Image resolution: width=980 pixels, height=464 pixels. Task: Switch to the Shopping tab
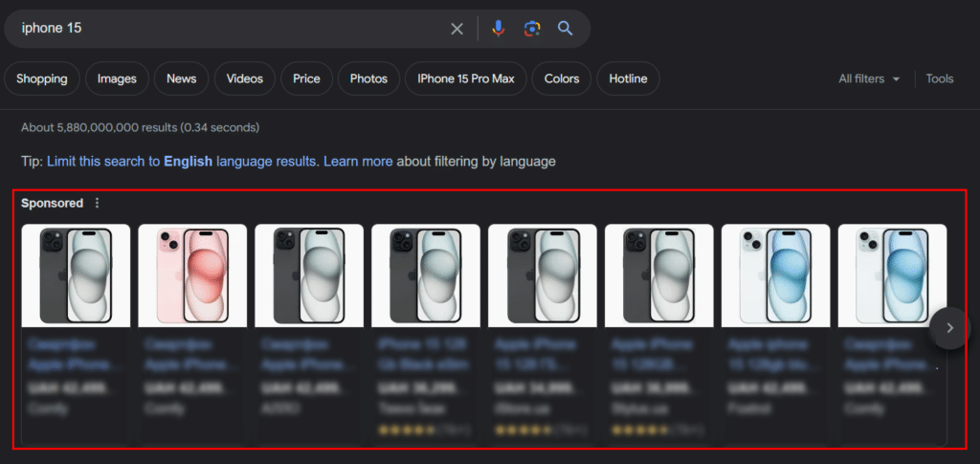point(42,78)
